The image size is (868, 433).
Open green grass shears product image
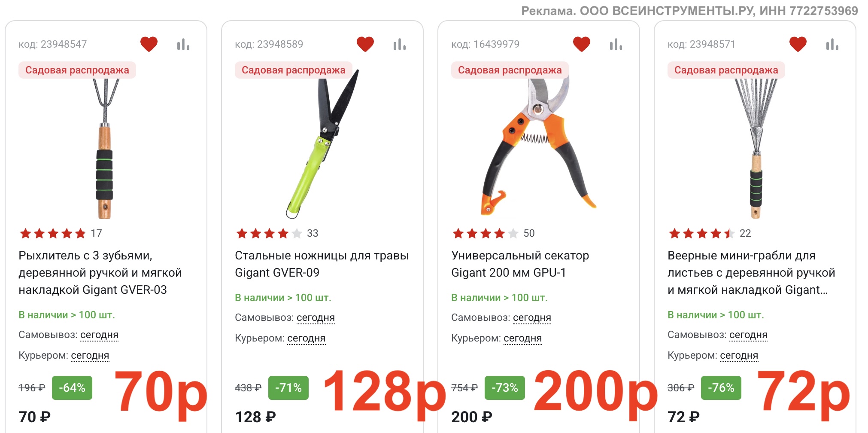click(x=322, y=144)
